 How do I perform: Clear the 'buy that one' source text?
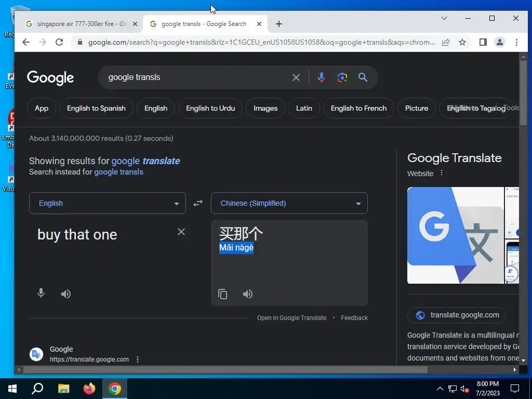tap(181, 232)
